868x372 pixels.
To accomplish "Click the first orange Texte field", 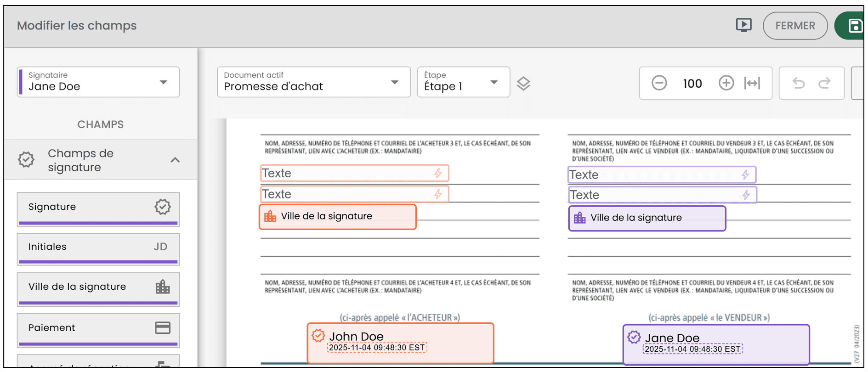I will pyautogui.click(x=354, y=173).
